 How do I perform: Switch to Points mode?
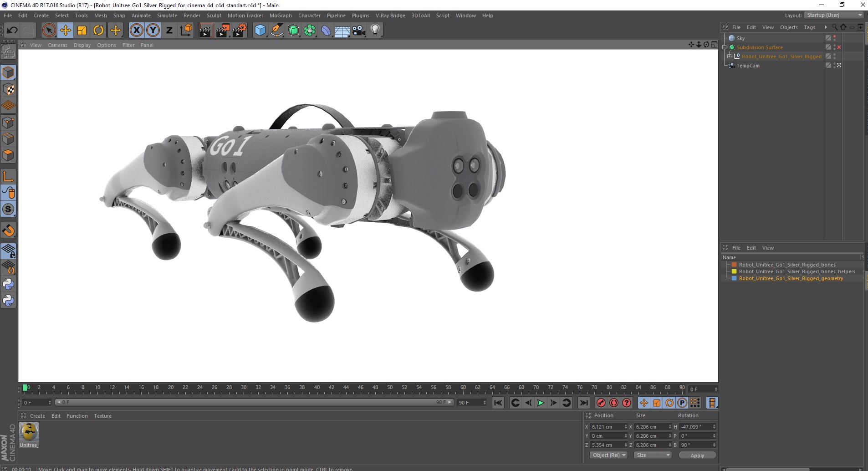tap(8, 123)
